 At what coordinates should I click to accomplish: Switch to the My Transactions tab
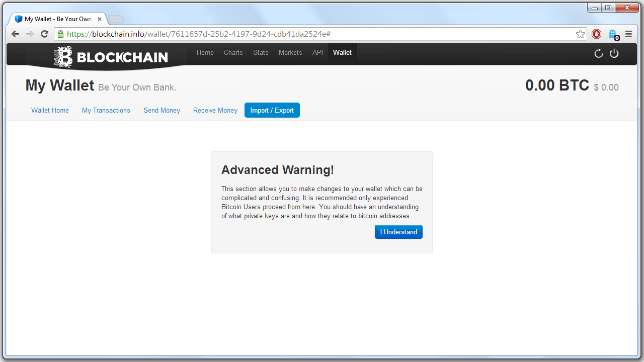click(x=106, y=111)
